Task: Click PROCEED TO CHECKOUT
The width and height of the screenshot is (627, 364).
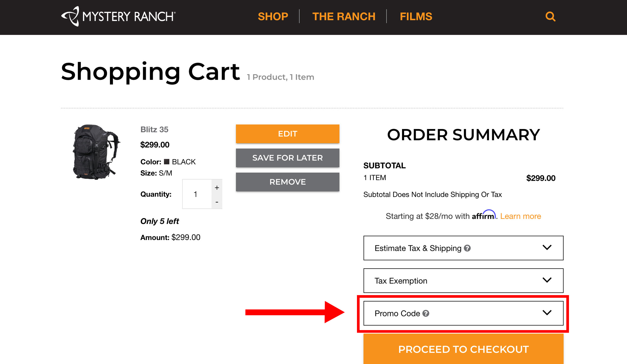Action: point(463,349)
